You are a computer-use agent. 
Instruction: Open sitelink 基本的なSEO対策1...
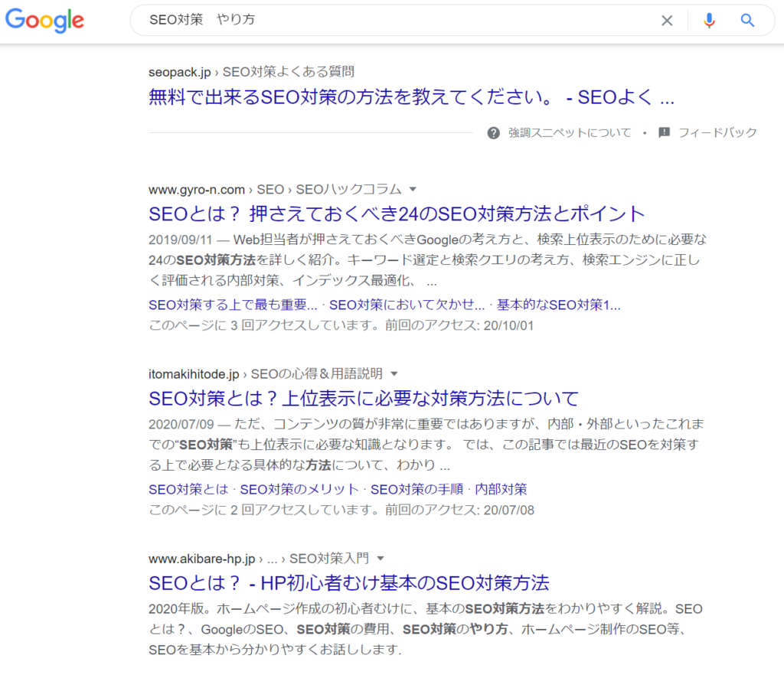click(558, 305)
